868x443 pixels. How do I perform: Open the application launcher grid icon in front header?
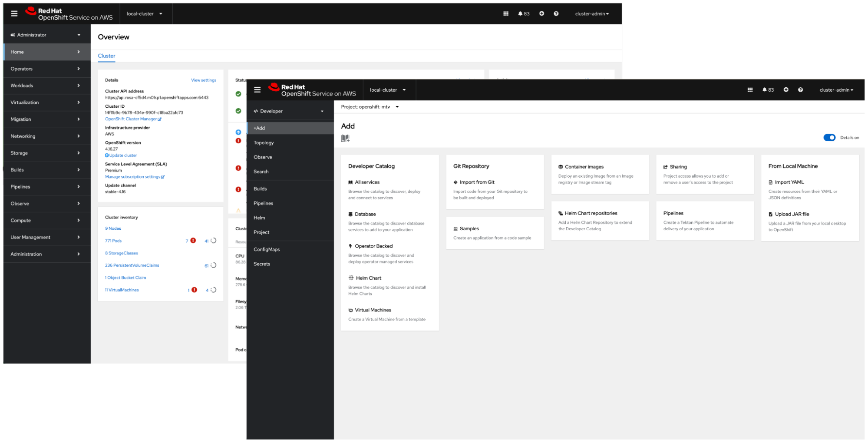pyautogui.click(x=749, y=90)
